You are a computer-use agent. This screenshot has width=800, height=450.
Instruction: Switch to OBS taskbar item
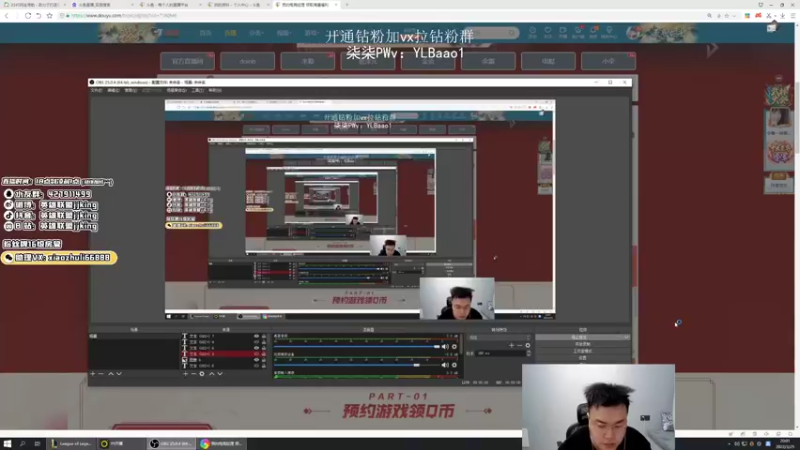[171, 444]
